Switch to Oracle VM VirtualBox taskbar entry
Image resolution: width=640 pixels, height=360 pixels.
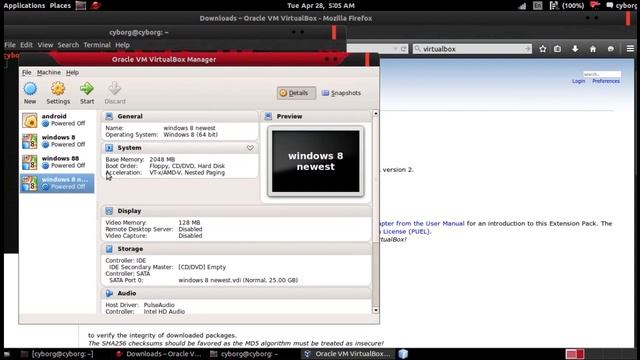[348, 354]
